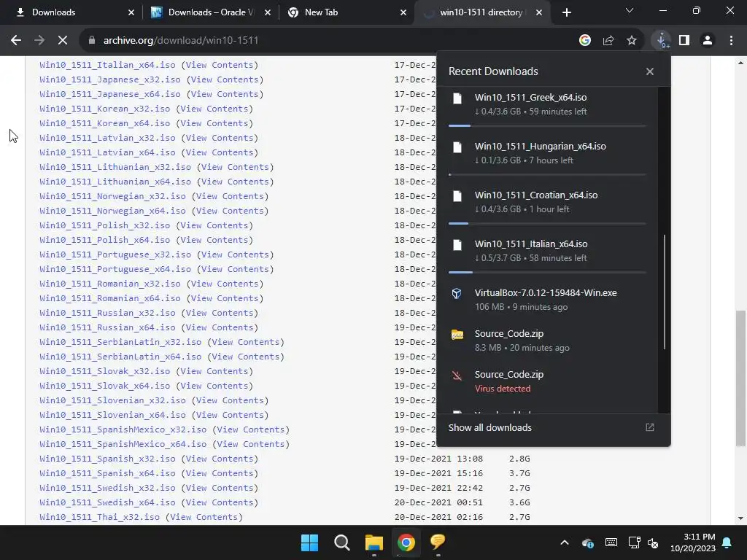Share this page via share icon

point(608,41)
